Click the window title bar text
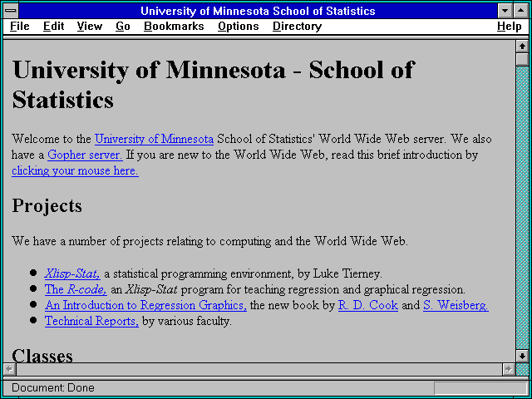Image resolution: width=532 pixels, height=399 pixels. click(258, 11)
